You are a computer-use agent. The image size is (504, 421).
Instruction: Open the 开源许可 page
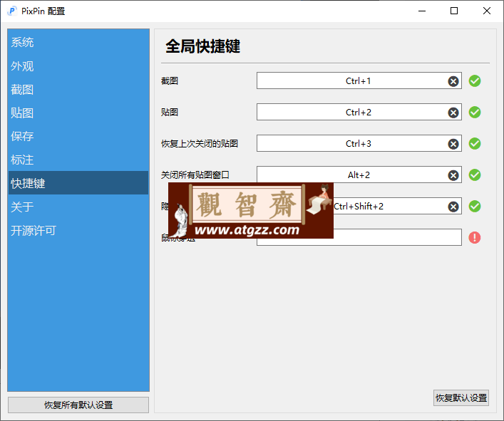(x=78, y=231)
